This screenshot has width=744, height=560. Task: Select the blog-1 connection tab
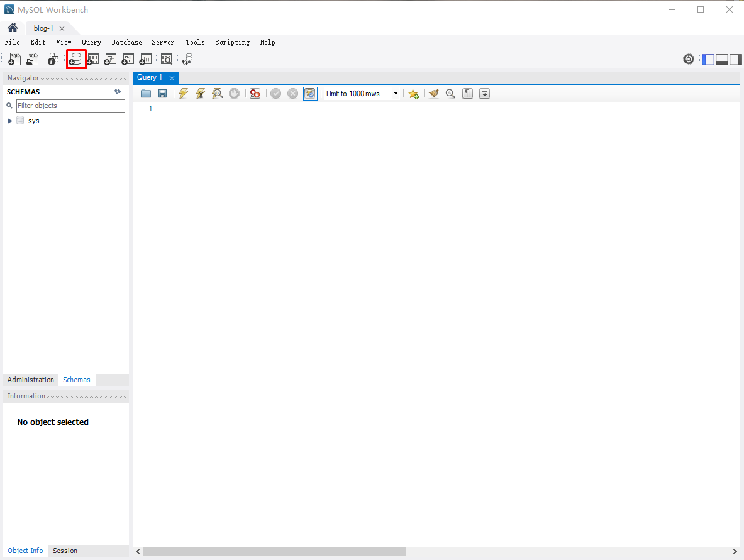(x=43, y=28)
